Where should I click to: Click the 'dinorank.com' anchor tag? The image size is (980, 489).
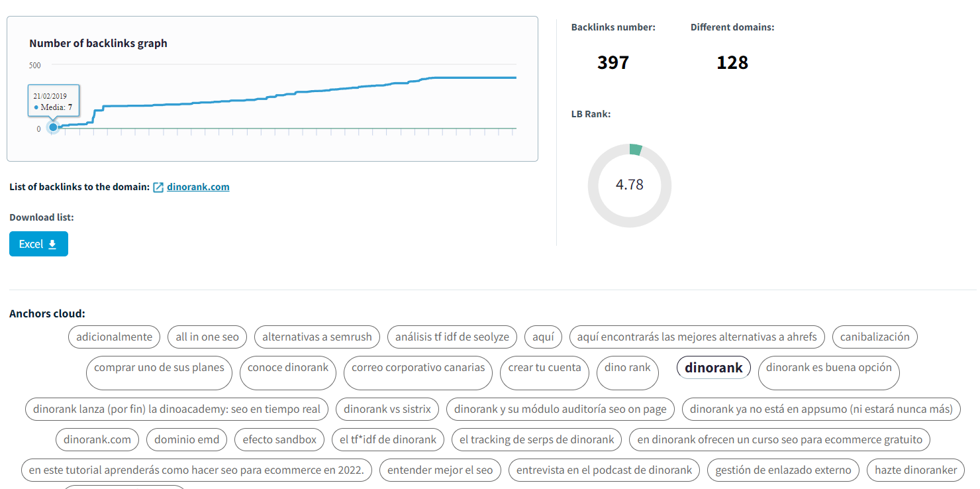(x=97, y=439)
